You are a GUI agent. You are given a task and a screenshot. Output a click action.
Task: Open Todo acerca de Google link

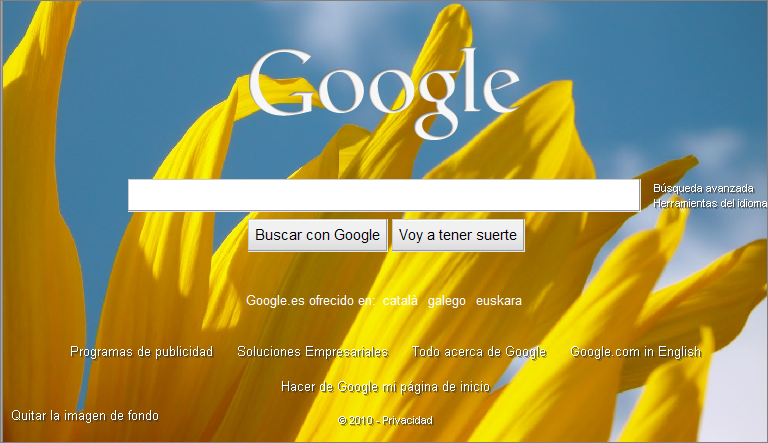pos(479,352)
